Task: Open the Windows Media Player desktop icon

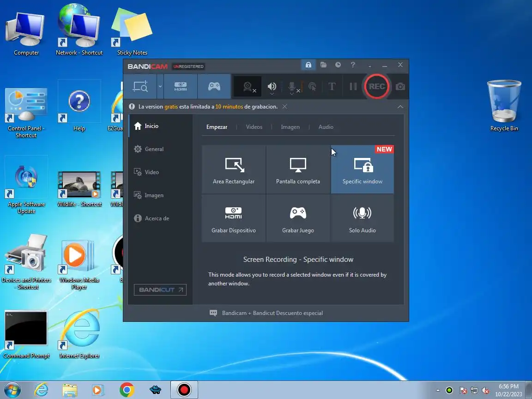Action: tap(79, 265)
